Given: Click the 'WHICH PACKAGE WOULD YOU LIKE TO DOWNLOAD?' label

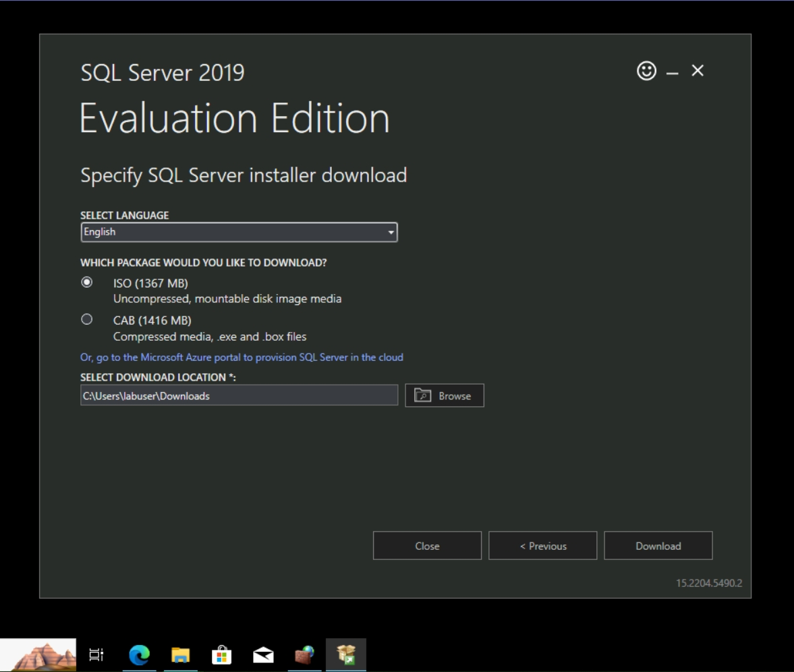Looking at the screenshot, I should 204,262.
